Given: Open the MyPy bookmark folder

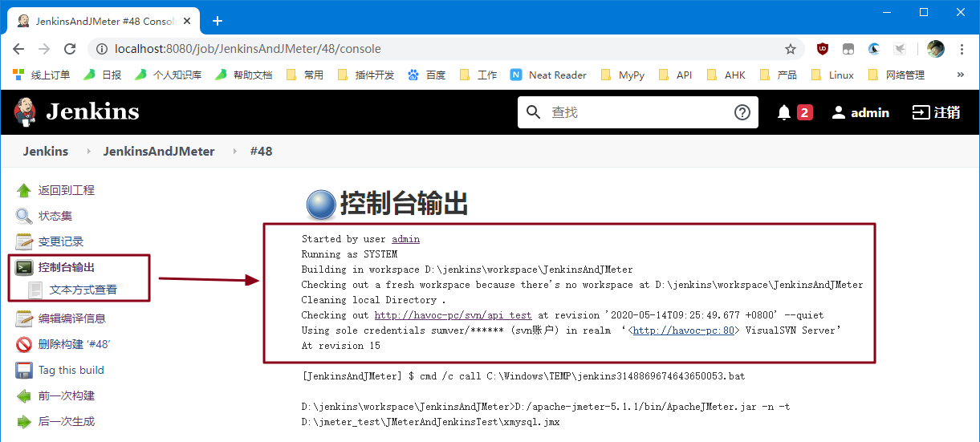Looking at the screenshot, I should coord(622,75).
